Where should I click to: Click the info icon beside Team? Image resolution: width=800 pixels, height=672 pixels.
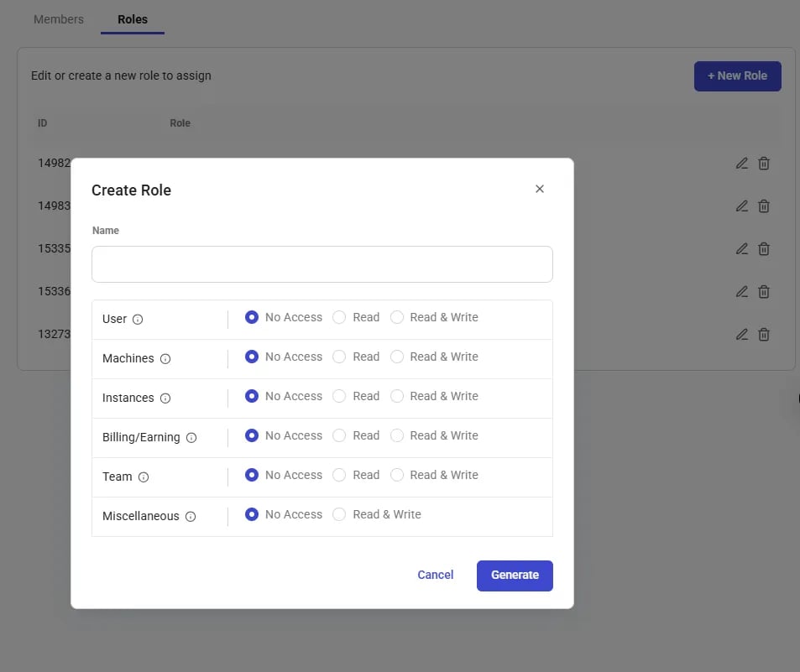pos(144,477)
